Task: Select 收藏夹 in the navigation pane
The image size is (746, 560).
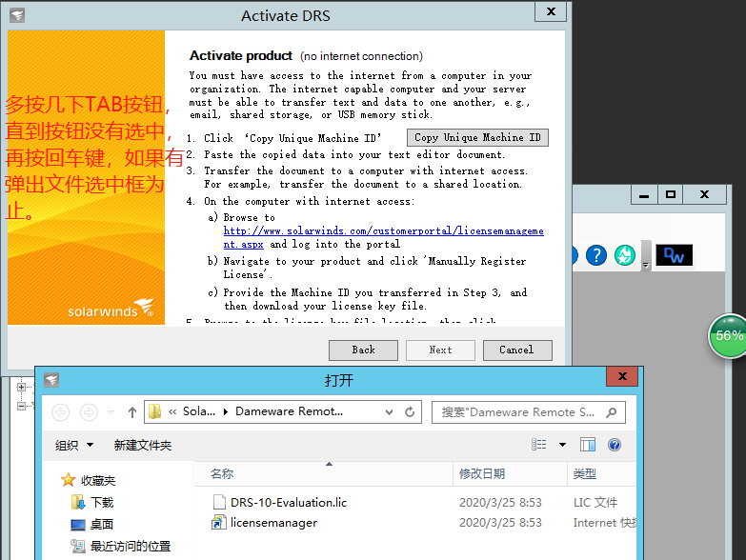Action: coord(98,481)
